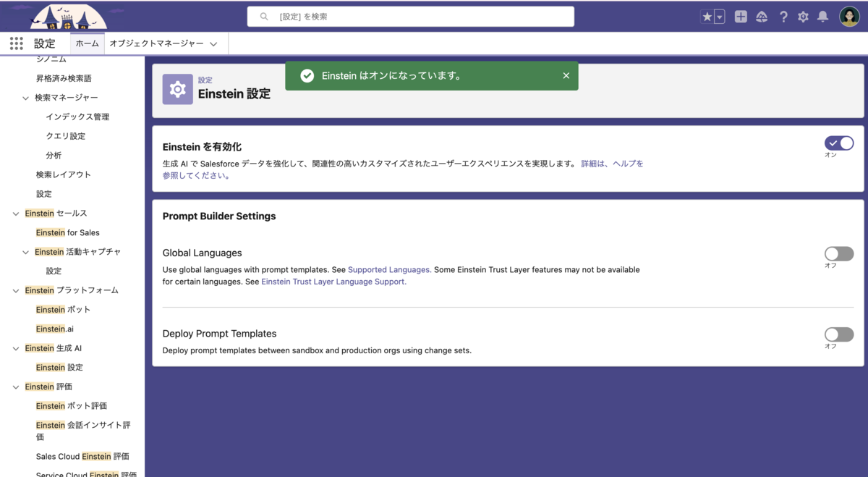The image size is (868, 477).
Task: Open 検索レイアウト in the sidebar
Action: tap(64, 174)
